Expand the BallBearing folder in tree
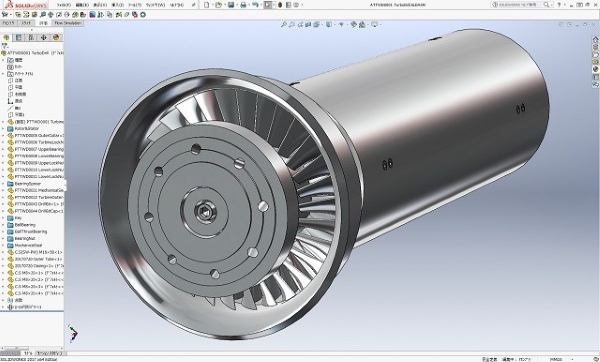 coord(3,225)
